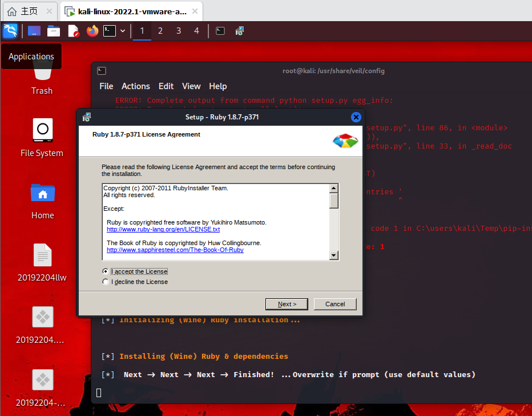Open terminal File menu
Image resolution: width=532 pixels, height=416 pixels.
[106, 86]
